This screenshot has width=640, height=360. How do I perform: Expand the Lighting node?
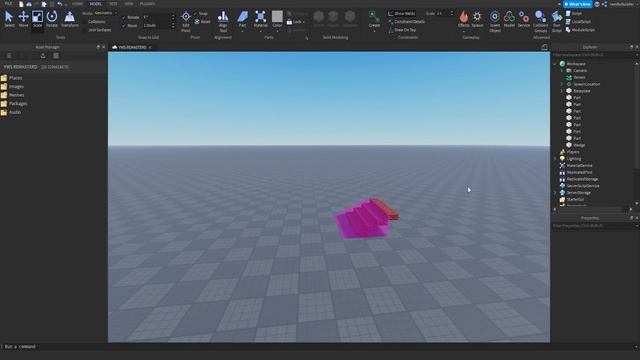[555, 159]
